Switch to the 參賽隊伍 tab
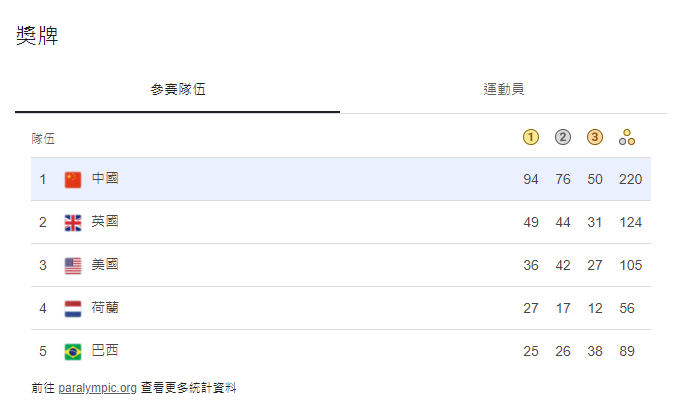This screenshot has height=414, width=675. point(178,89)
